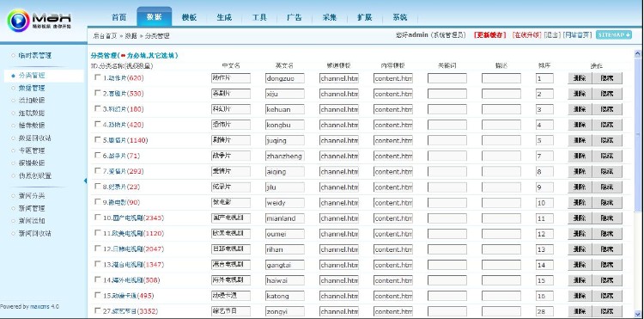Click the keyword field in the dongzuo row
The image size is (644, 319).
447,78
